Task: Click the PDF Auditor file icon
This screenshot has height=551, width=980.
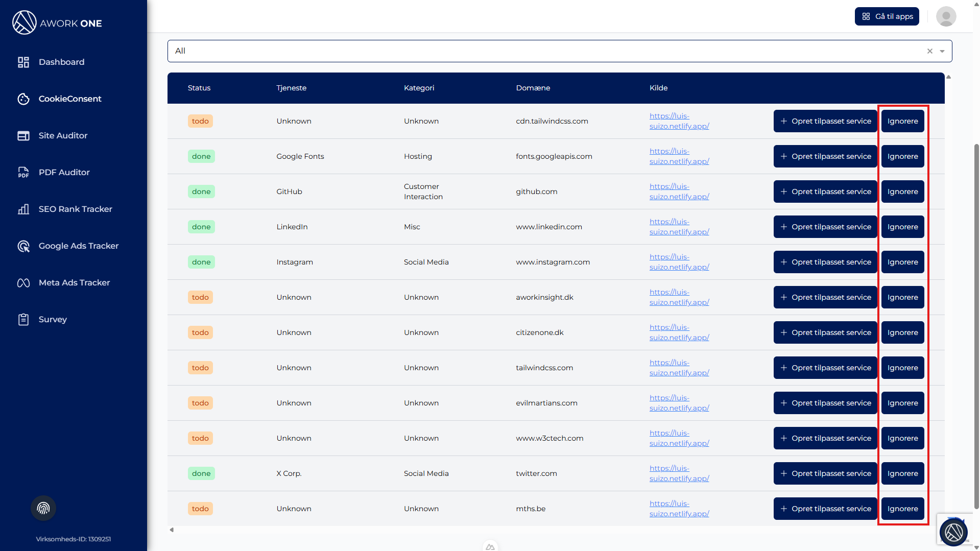Action: point(23,173)
